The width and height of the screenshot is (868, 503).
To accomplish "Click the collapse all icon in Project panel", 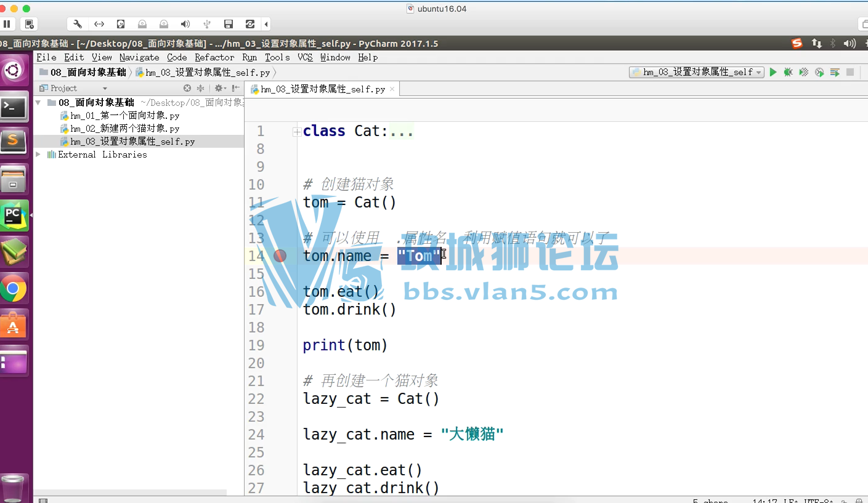I will click(x=200, y=88).
